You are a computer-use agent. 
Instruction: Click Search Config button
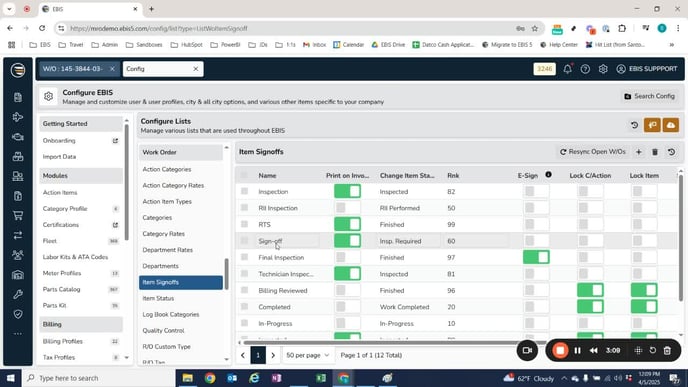click(x=650, y=96)
